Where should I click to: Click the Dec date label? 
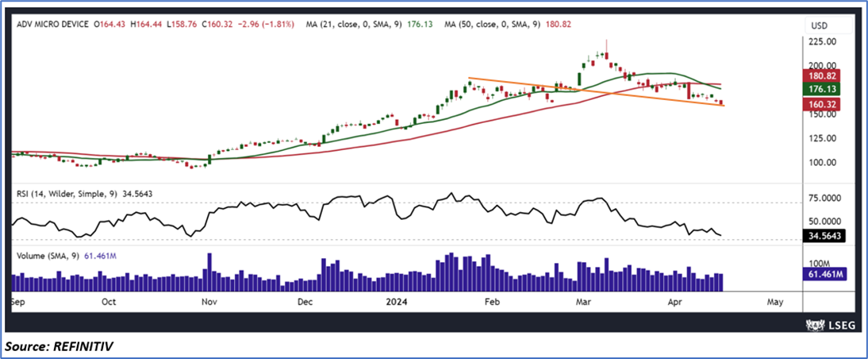(305, 302)
